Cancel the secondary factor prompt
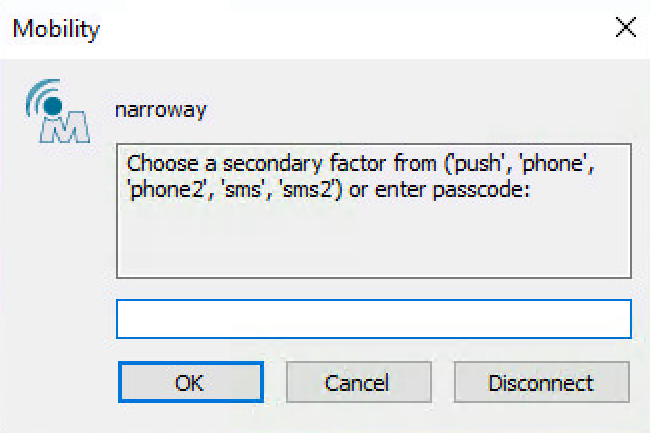Image resolution: width=650 pixels, height=433 pixels. 357,382
